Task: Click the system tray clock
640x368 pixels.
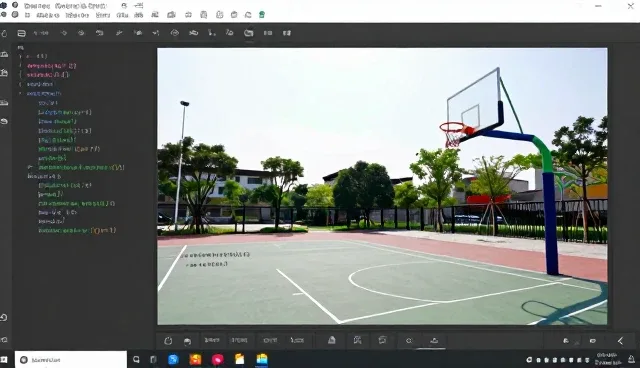Action: coord(607,359)
